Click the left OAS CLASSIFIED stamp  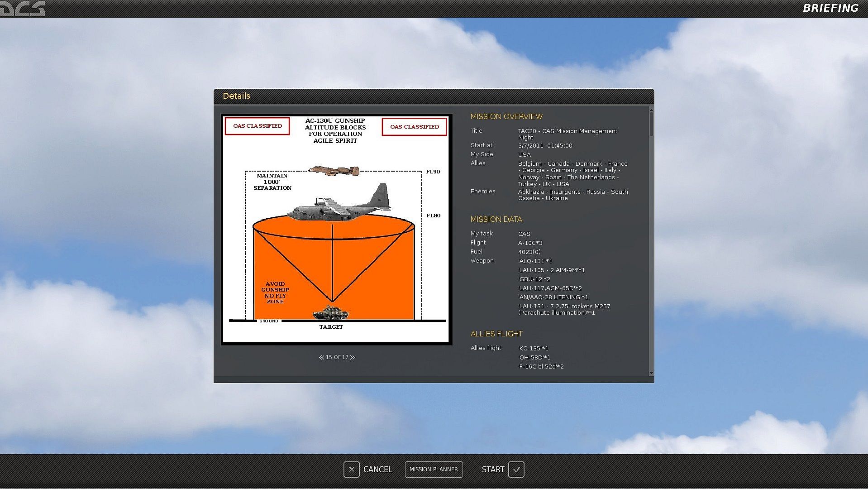(257, 126)
